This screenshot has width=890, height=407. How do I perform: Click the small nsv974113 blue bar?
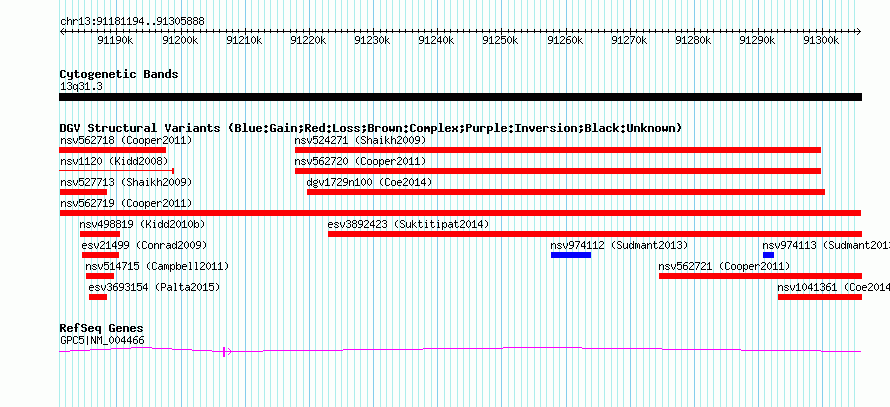pos(769,255)
